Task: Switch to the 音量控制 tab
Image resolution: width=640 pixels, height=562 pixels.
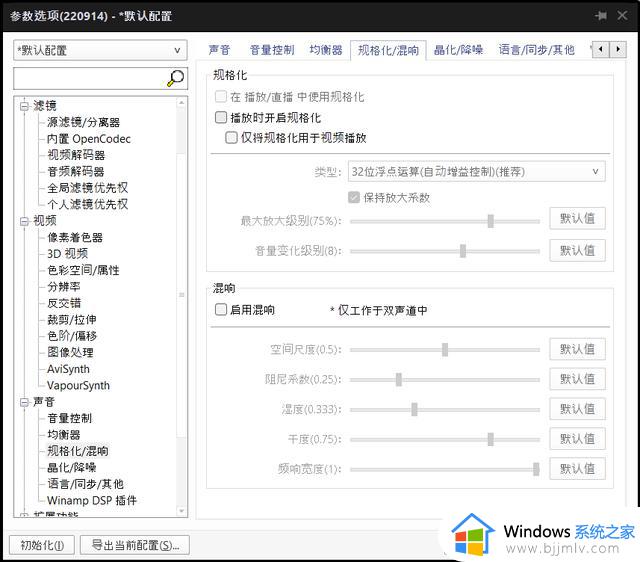Action: click(272, 50)
